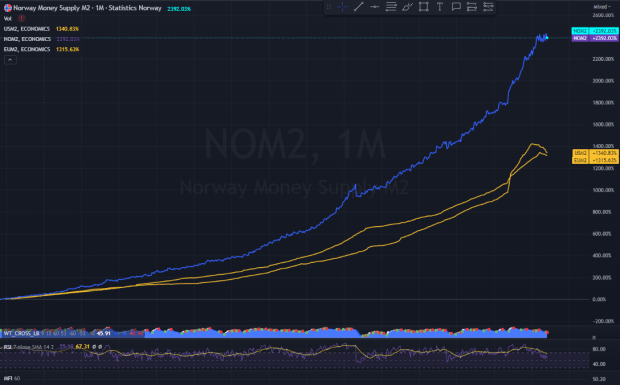620x385 pixels.
Task: Select the NOM2, ECONOMICS legend entry
Action: [x=27, y=39]
